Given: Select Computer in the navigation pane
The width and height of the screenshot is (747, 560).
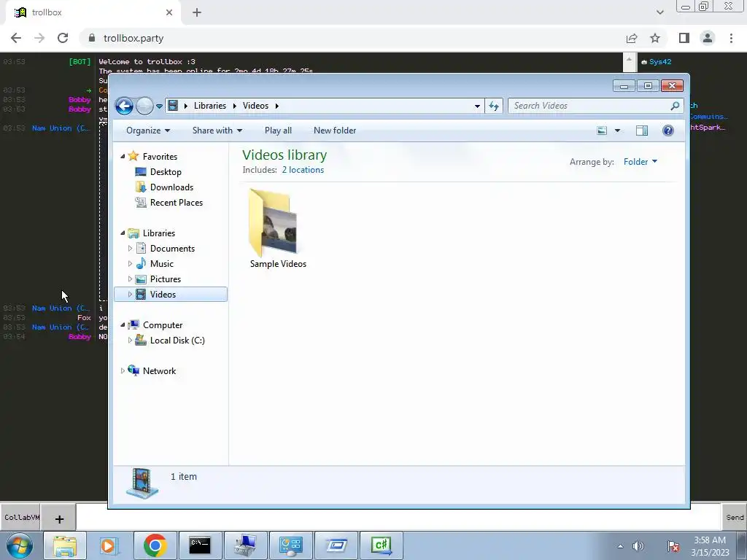Looking at the screenshot, I should 163,325.
